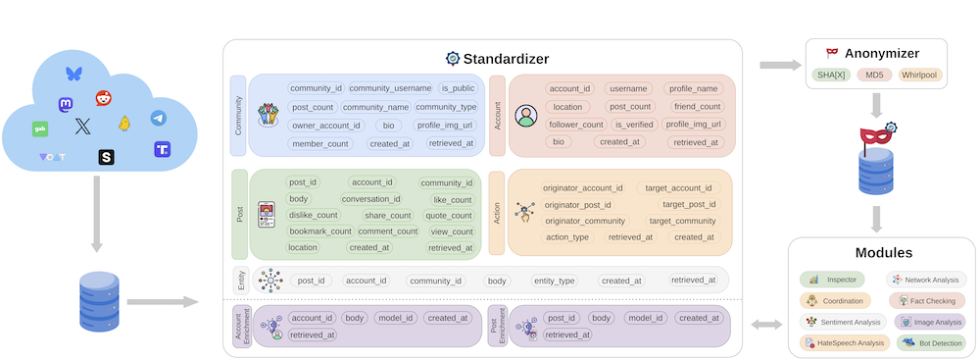Click the X logo in the cloud
980x359 pixels.
83,127
